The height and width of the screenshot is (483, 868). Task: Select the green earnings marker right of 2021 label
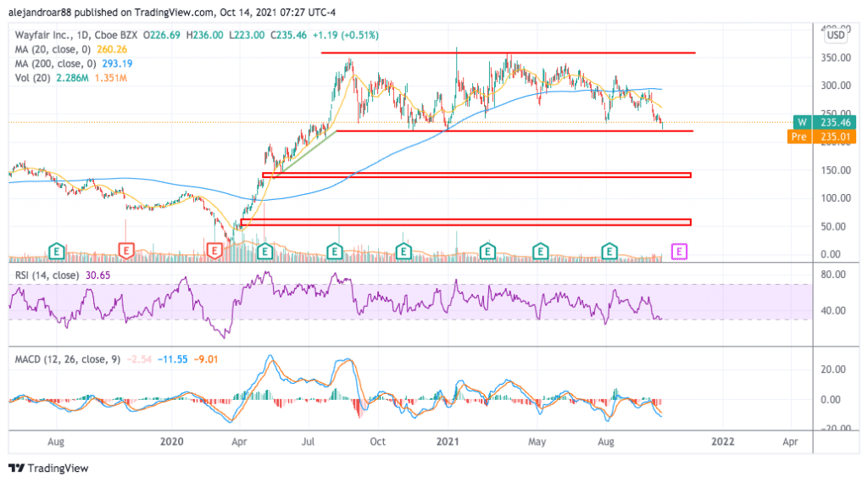click(x=487, y=251)
